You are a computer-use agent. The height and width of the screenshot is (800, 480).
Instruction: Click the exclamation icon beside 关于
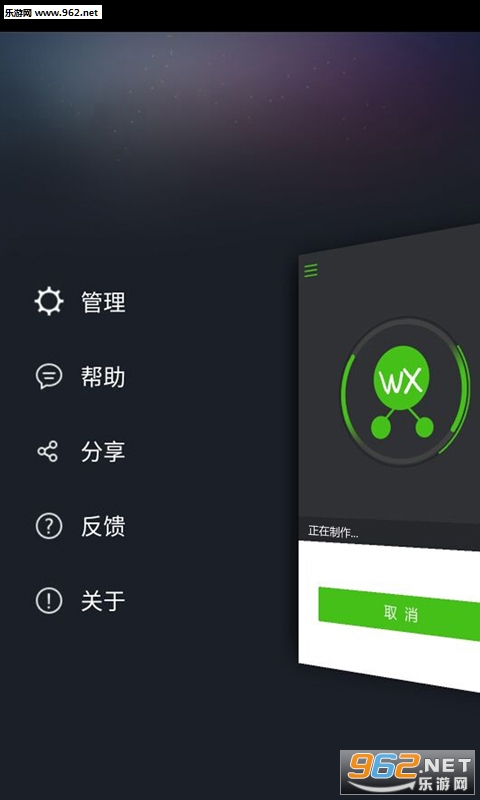click(49, 601)
